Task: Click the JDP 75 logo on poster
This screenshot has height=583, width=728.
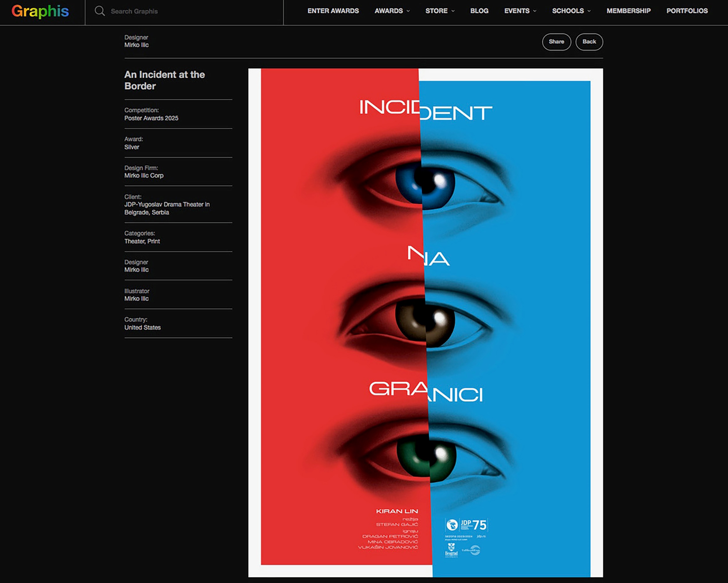Action: point(466,525)
